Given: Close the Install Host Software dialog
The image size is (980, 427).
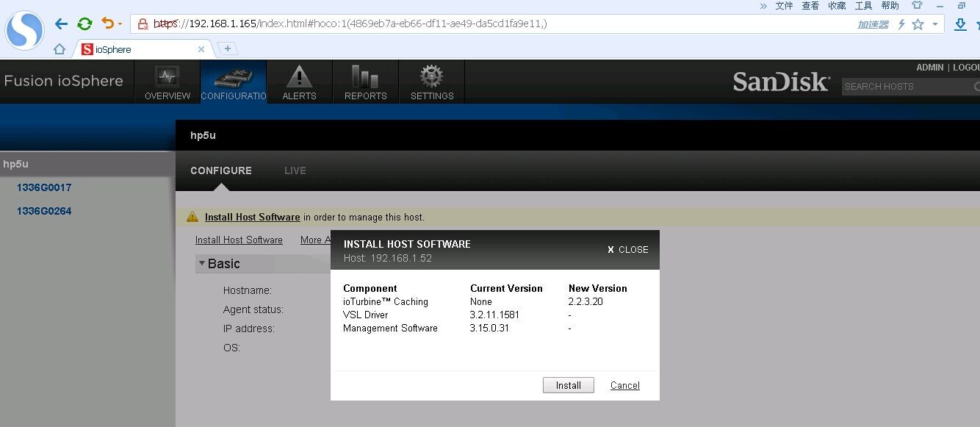Looking at the screenshot, I should click(x=628, y=250).
